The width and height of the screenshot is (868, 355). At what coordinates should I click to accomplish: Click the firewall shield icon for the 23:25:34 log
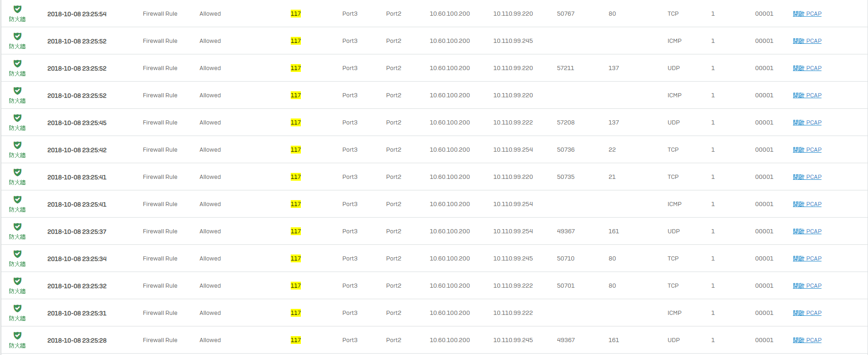point(18,254)
